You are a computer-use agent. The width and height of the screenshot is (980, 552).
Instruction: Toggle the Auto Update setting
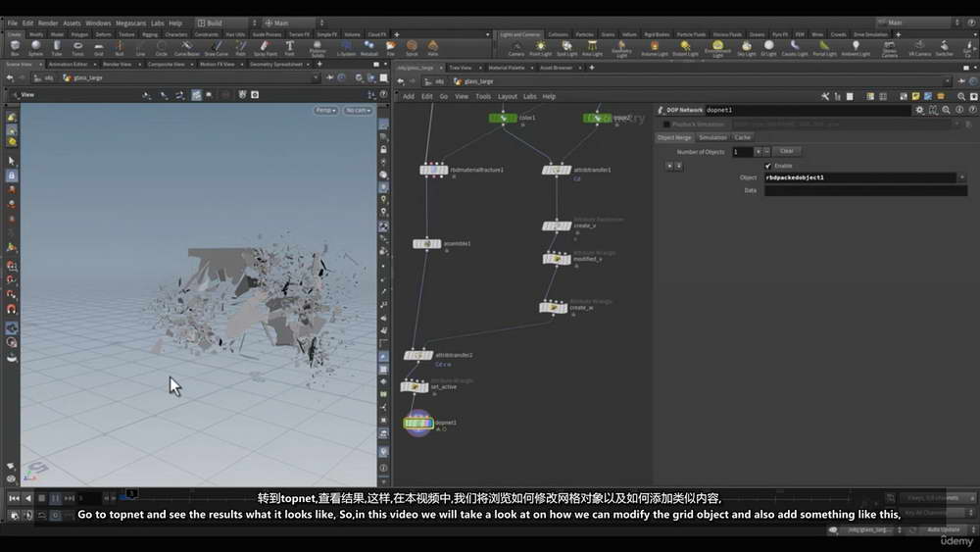pyautogui.click(x=943, y=529)
